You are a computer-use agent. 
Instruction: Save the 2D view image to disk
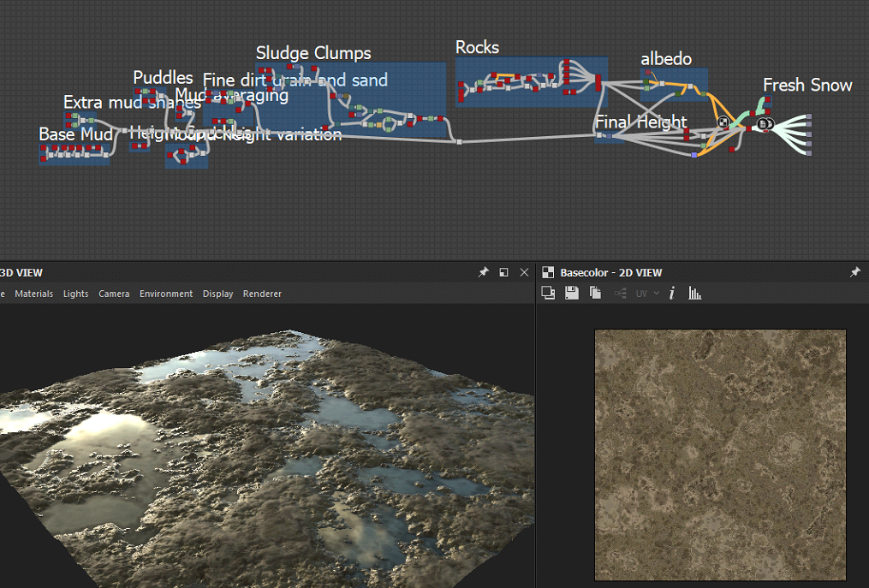tap(572, 294)
